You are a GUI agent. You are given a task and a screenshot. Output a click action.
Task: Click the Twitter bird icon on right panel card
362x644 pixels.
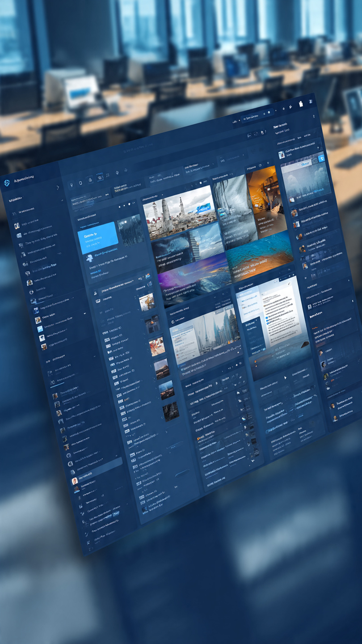click(x=321, y=157)
